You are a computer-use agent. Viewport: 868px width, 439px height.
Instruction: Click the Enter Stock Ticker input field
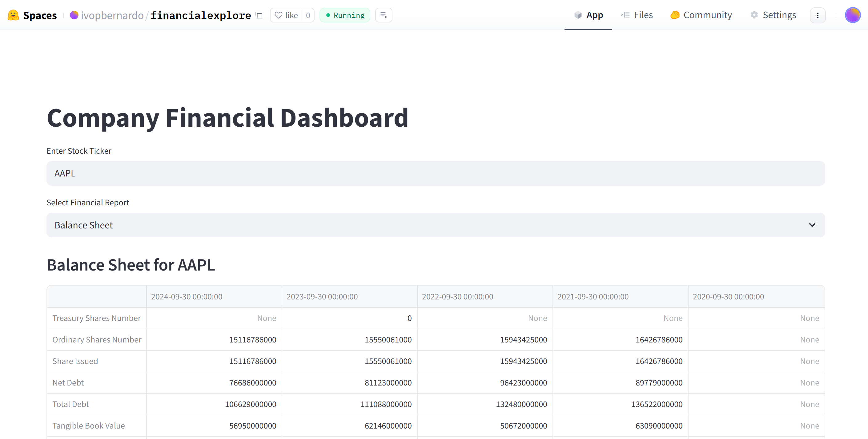click(x=435, y=173)
